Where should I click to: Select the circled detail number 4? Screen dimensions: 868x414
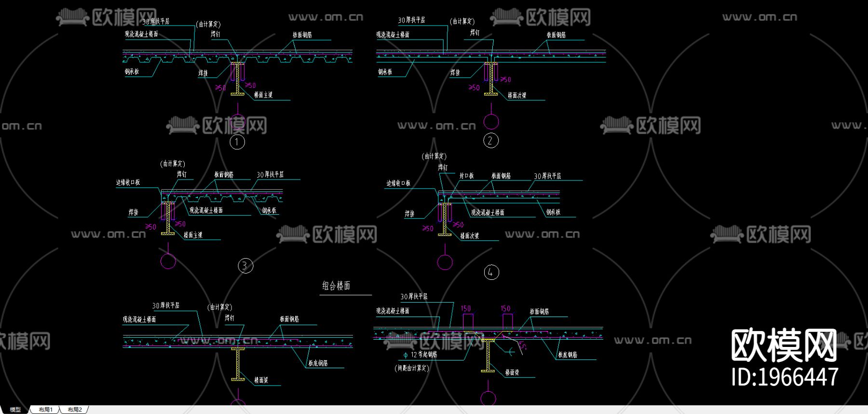click(x=491, y=272)
